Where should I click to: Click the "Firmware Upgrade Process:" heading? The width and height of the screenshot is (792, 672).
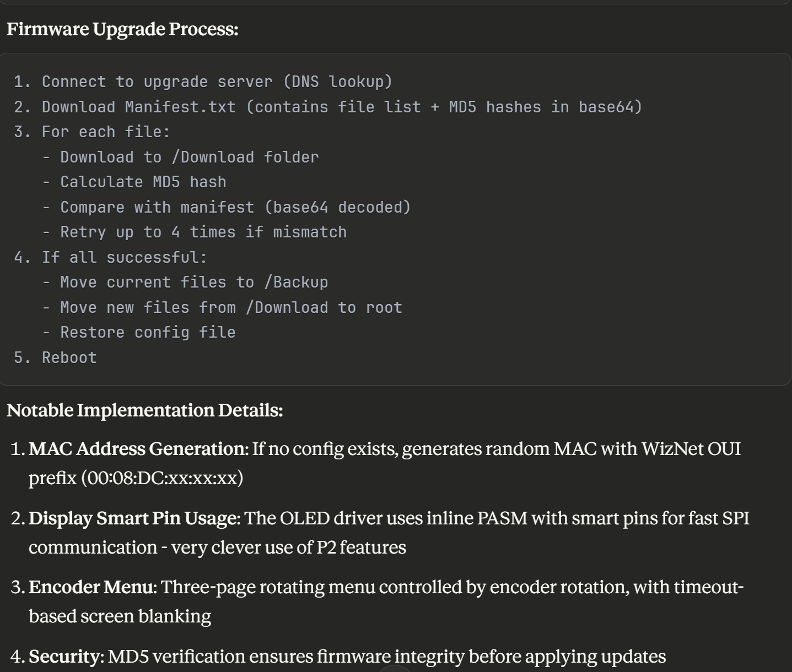coord(122,29)
